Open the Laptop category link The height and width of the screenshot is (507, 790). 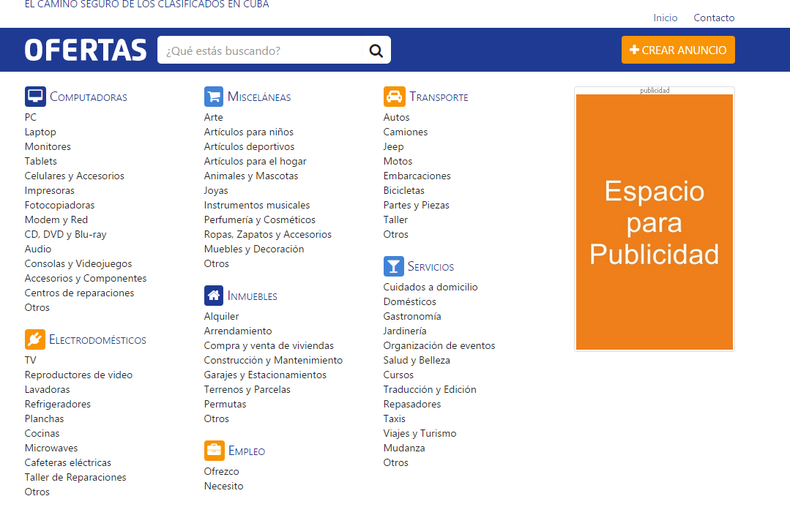pos(40,132)
